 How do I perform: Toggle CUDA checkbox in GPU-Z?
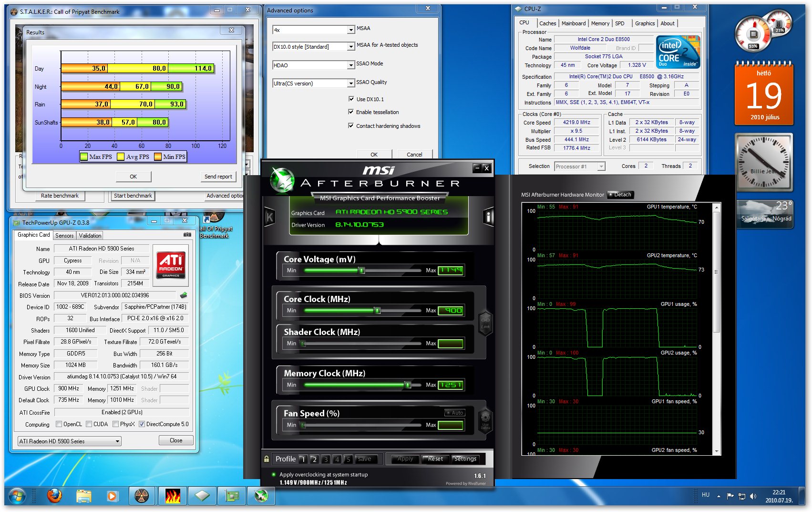89,424
